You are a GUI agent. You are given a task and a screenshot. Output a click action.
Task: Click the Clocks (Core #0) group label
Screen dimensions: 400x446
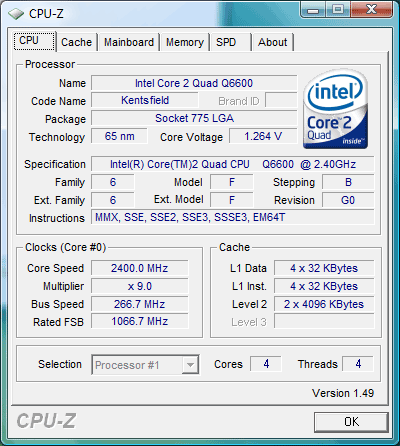point(65,248)
